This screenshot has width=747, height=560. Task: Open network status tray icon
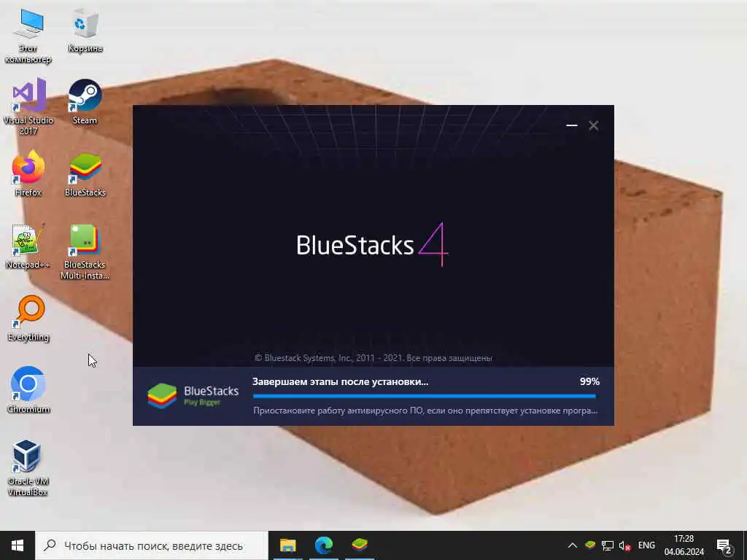[x=608, y=545]
